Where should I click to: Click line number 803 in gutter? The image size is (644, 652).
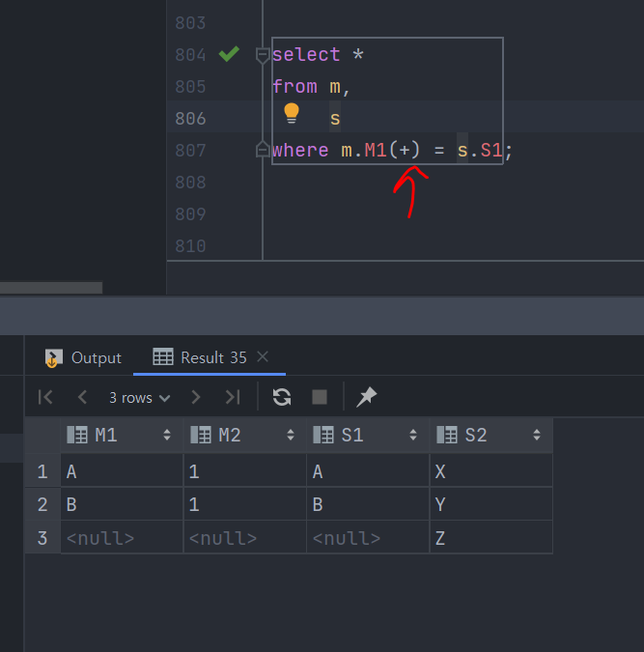(190, 23)
